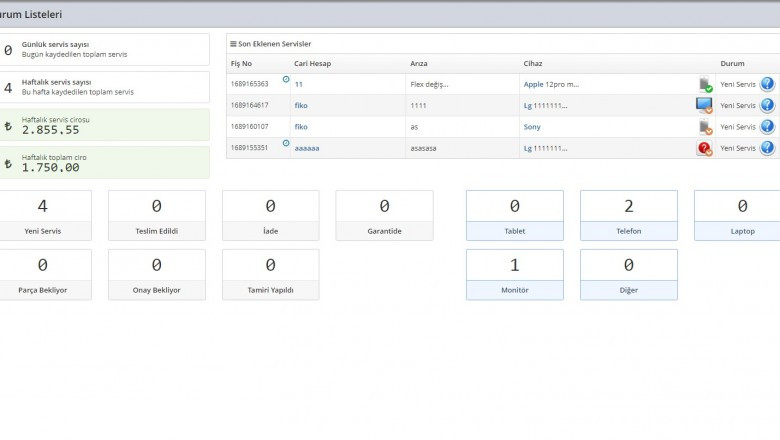Open the Yeni Servis status tile
This screenshot has width=780, height=440.
[x=42, y=215]
